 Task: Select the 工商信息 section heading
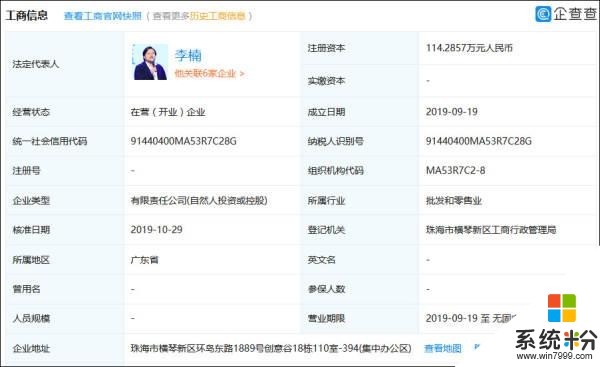coord(27,16)
